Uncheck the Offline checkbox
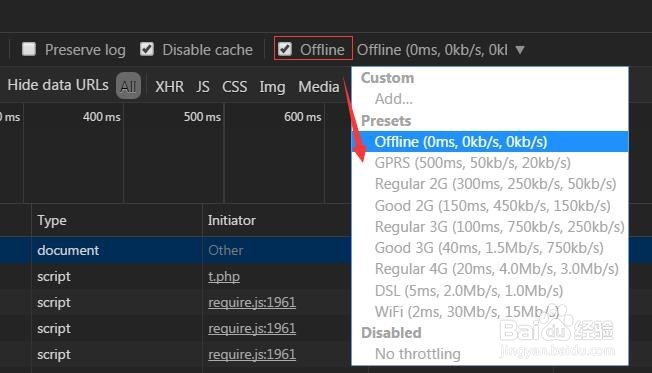 tap(285, 49)
